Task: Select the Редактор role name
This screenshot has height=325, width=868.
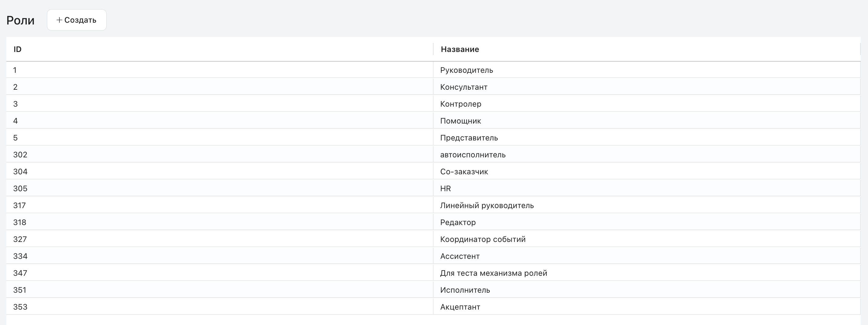Action: click(458, 222)
